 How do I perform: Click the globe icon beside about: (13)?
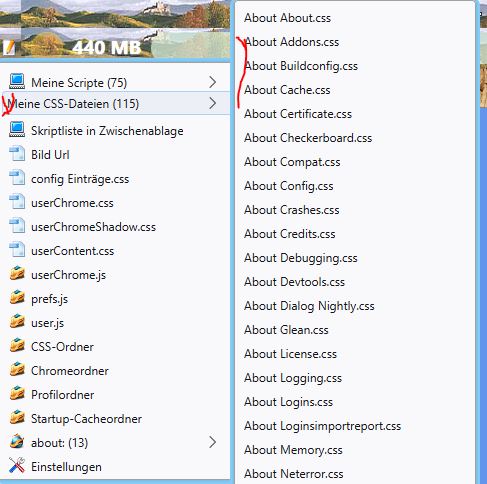coord(17,442)
